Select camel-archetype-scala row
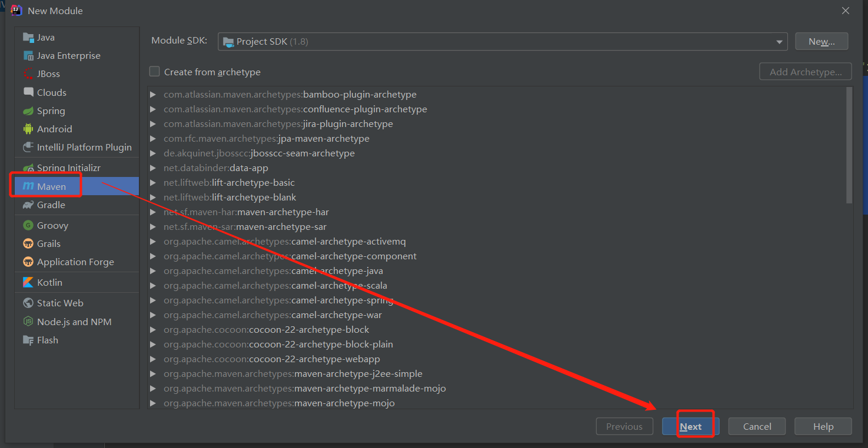Image resolution: width=868 pixels, height=448 pixels. [x=497, y=286]
